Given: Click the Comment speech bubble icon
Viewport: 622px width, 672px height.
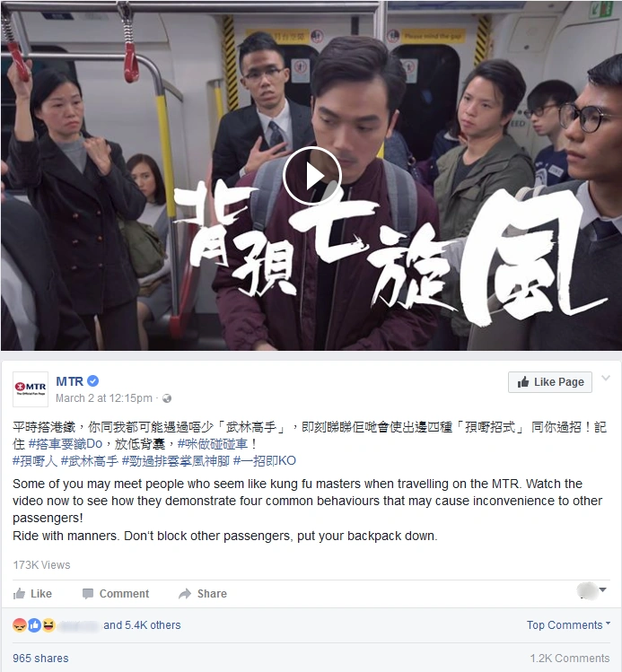Looking at the screenshot, I should 88,594.
